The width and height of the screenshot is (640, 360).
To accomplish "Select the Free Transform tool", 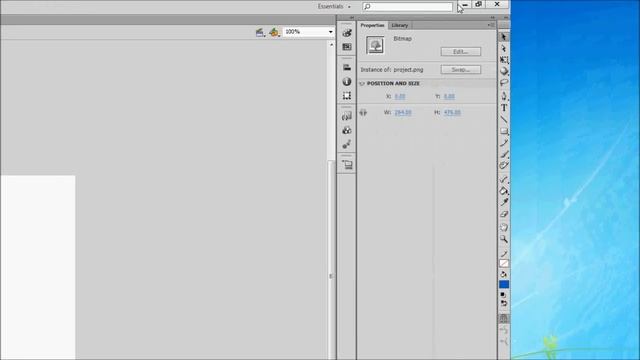I will point(504,60).
